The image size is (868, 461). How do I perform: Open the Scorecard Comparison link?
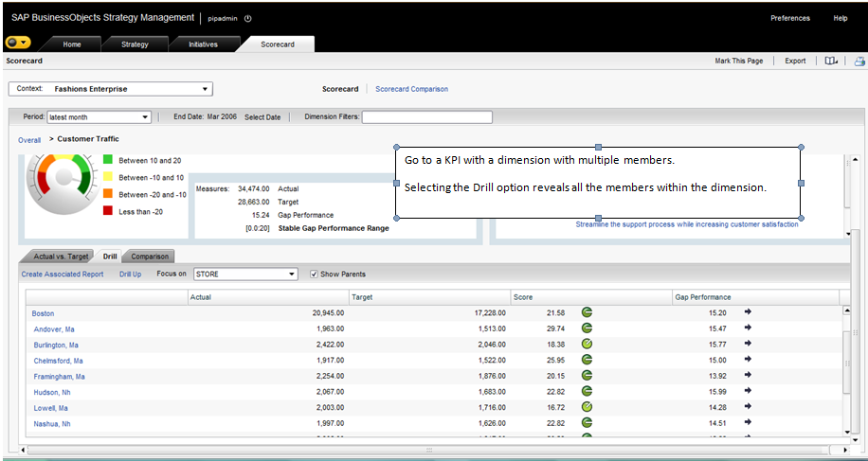click(412, 89)
